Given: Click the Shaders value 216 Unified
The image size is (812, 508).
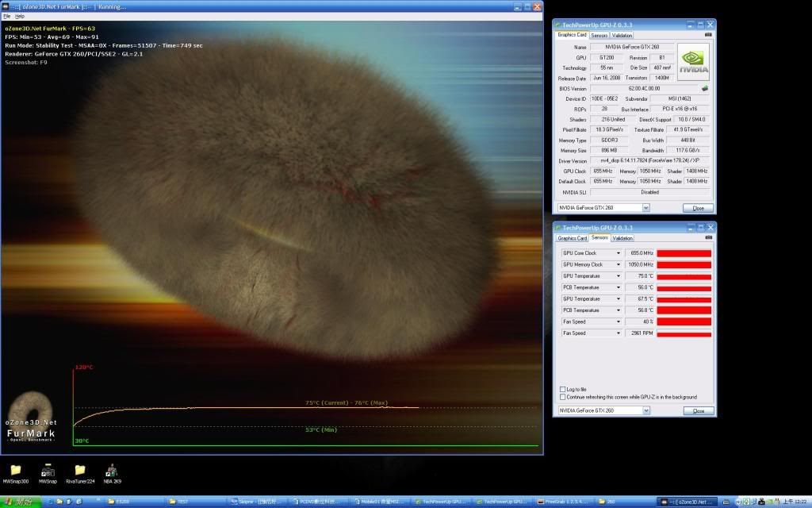Looking at the screenshot, I should 613,119.
